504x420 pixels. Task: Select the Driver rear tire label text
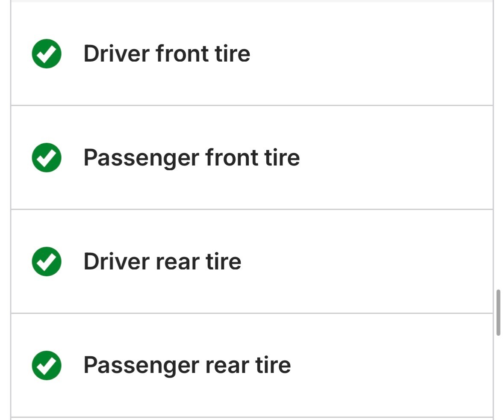pyautogui.click(x=162, y=261)
